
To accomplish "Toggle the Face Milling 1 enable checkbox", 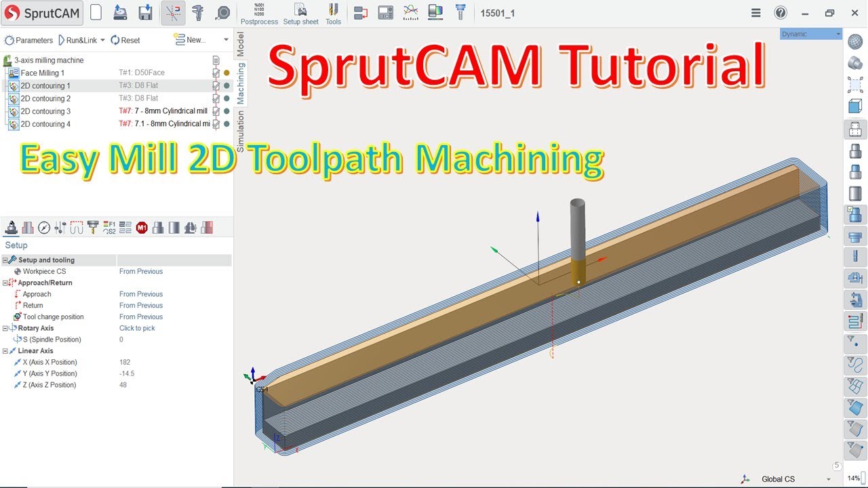I will pos(216,73).
